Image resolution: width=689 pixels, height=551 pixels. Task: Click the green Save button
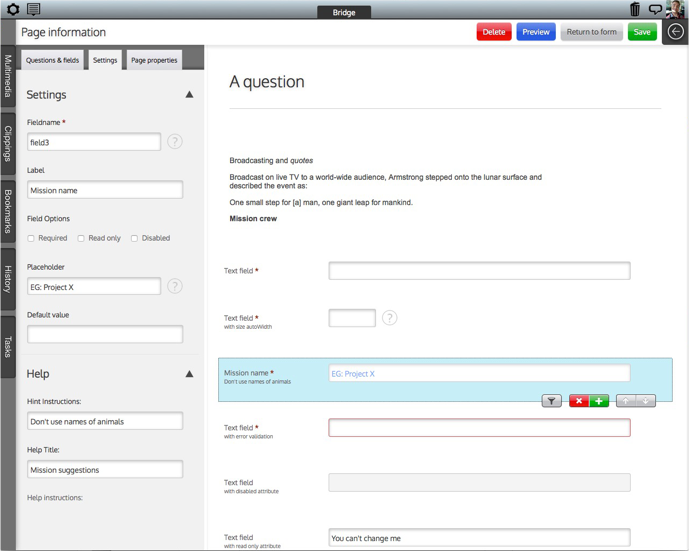(x=642, y=32)
